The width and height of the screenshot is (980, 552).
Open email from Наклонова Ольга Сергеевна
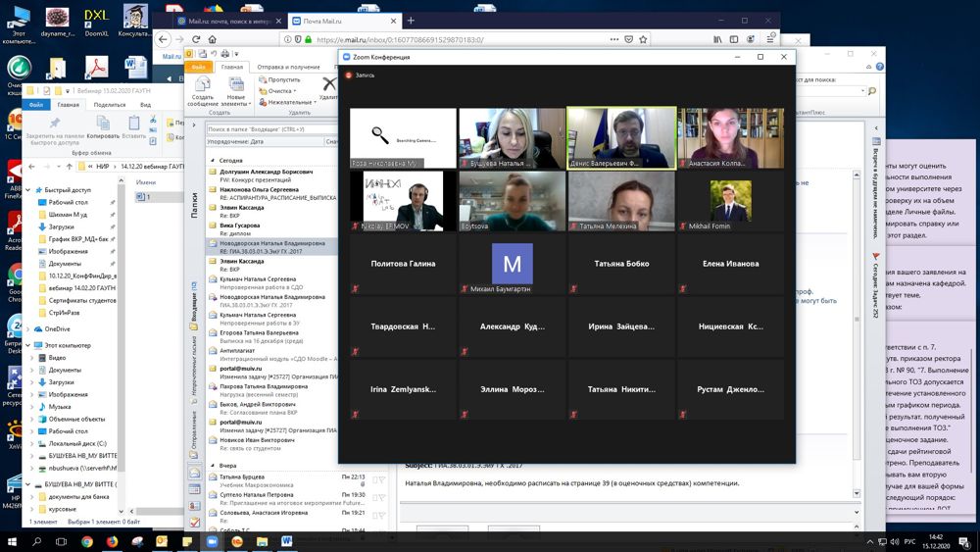pyautogui.click(x=272, y=193)
